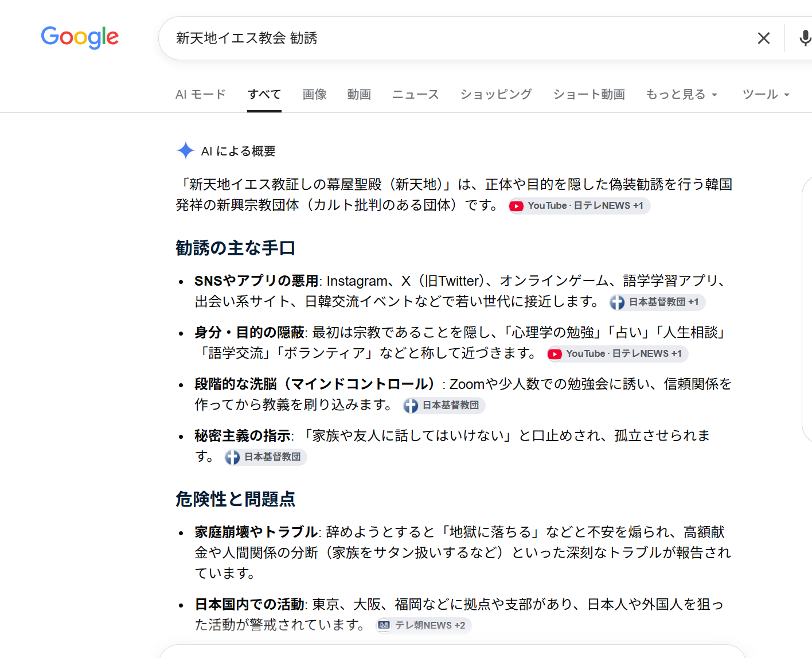This screenshot has height=658, width=812.
Task: Click the 家庭崩壊やトラブル bold text
Action: pyautogui.click(x=256, y=532)
